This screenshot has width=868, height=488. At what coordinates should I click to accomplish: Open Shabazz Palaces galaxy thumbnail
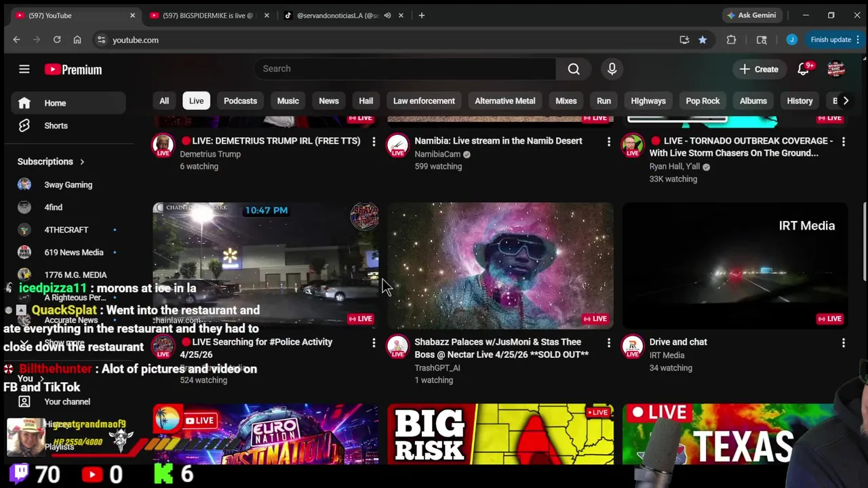(500, 266)
